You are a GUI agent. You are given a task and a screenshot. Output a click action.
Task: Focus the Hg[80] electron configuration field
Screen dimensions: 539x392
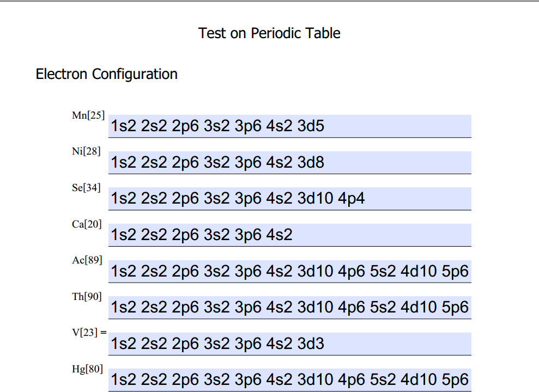(x=290, y=380)
